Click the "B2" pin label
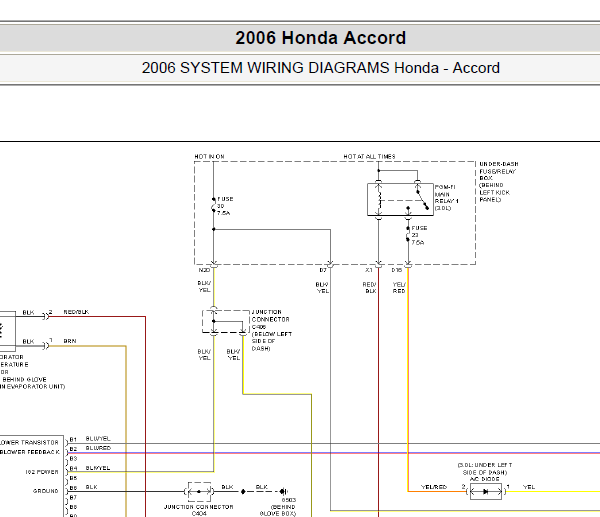The height and width of the screenshot is (517, 600). click(73, 449)
